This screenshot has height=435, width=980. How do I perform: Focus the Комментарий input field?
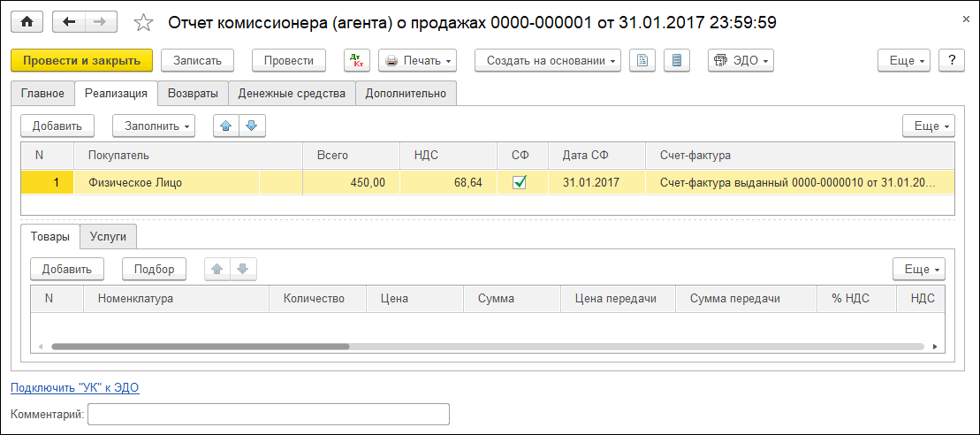point(269,414)
